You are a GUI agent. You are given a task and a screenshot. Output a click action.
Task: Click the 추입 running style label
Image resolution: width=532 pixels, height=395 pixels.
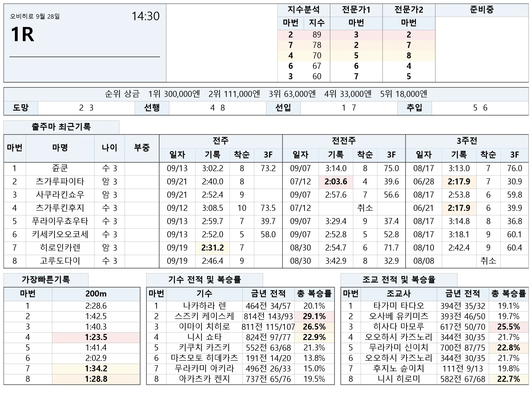click(x=414, y=108)
